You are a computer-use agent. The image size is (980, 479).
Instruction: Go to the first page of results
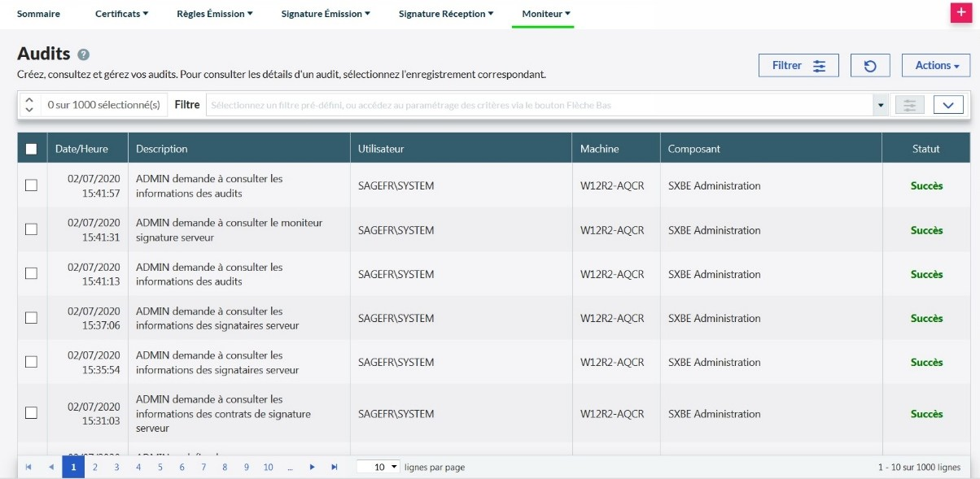pos(29,468)
